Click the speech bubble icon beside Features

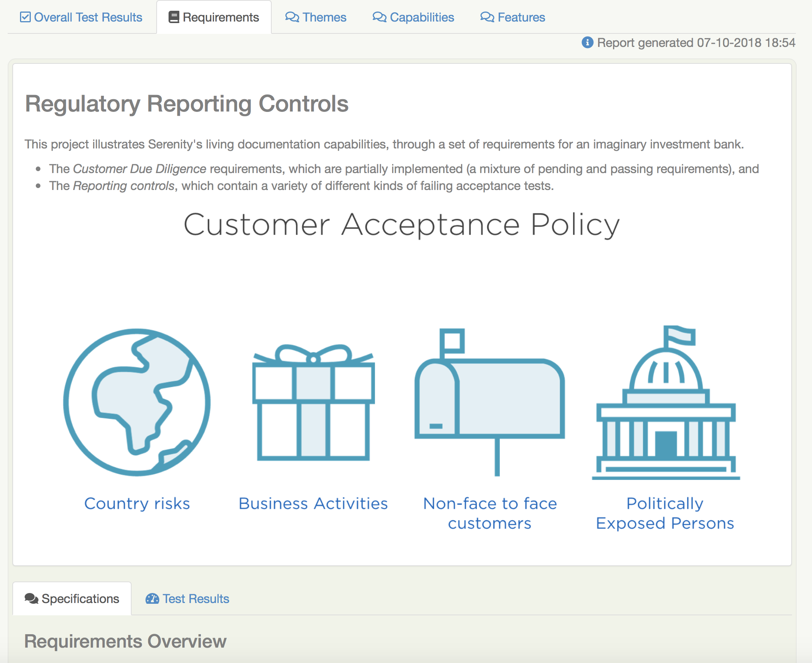487,17
